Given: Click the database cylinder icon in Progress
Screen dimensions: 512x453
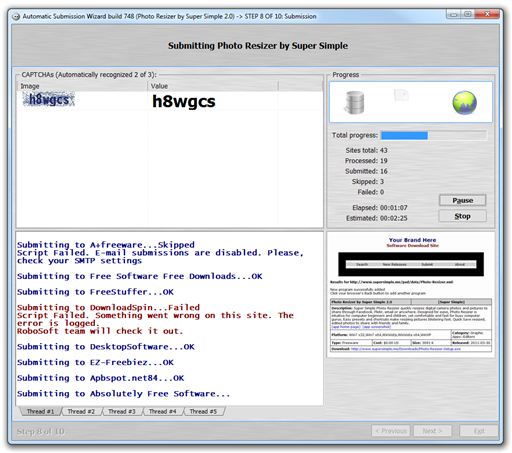Looking at the screenshot, I should [x=354, y=102].
